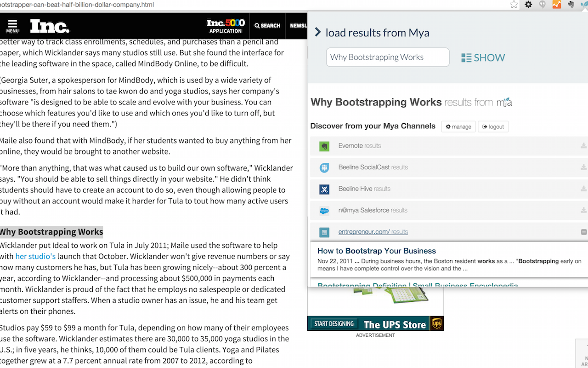
Task: Click the entrepreneur.com channel icon
Action: coord(324,232)
